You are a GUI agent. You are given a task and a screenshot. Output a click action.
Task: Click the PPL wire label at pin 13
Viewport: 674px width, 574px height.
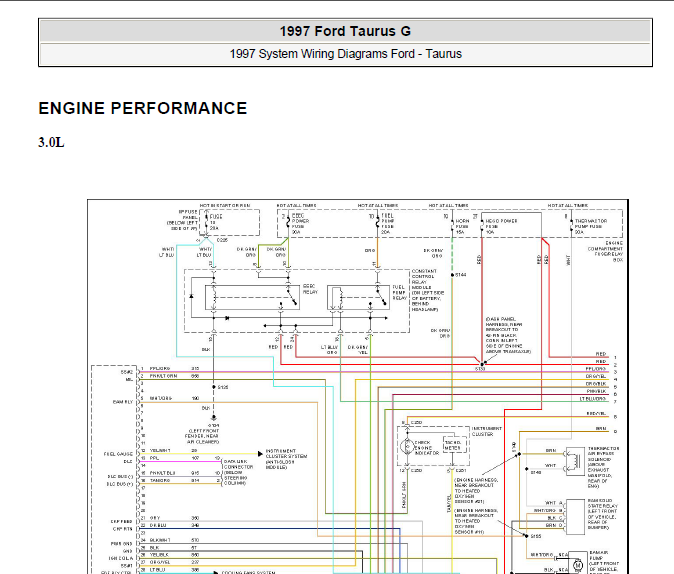pyautogui.click(x=154, y=458)
